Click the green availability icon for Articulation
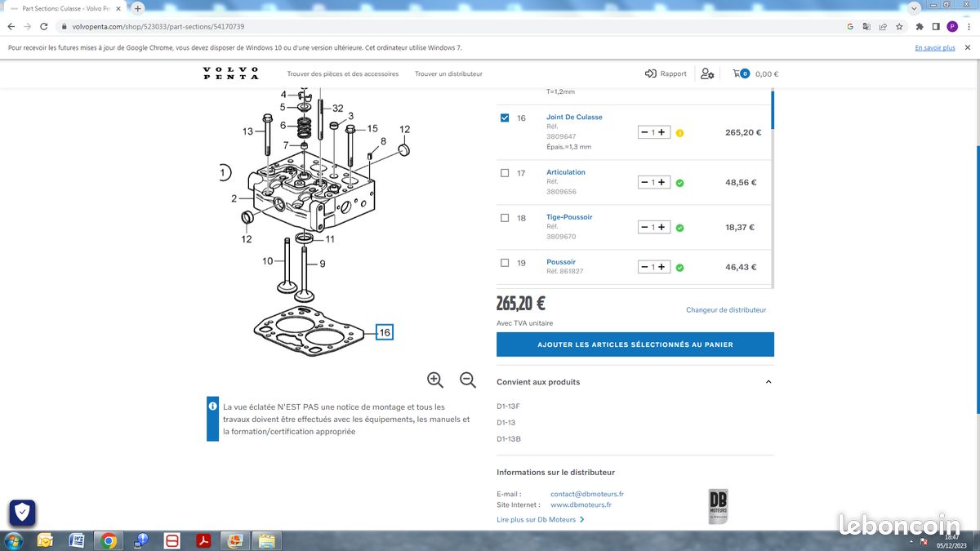Viewport: 980px width, 551px height. pos(679,183)
